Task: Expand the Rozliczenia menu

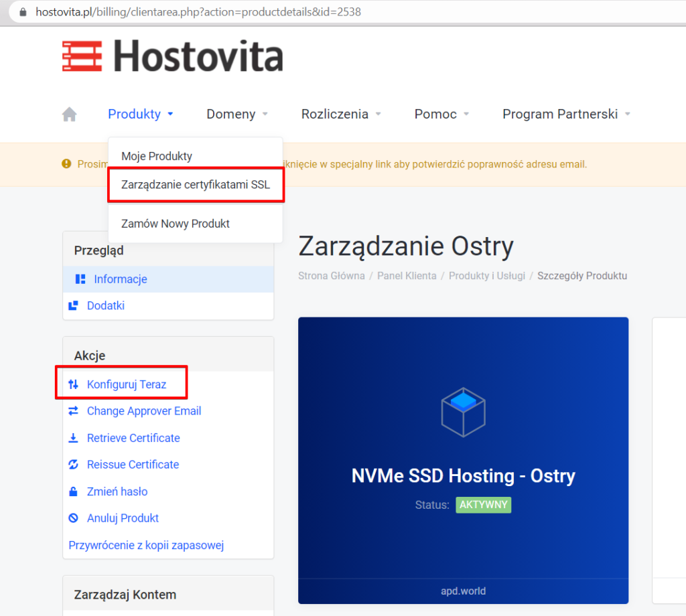Action: 341,114
